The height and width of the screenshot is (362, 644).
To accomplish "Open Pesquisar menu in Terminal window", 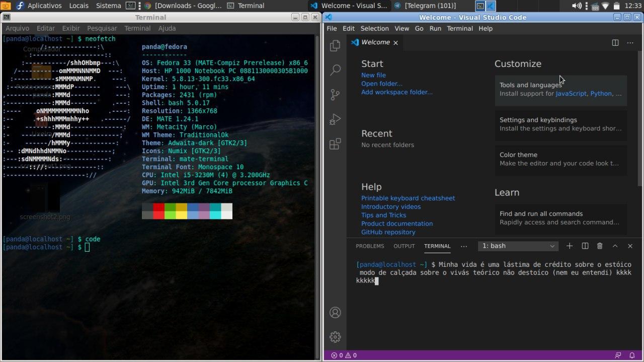I will pos(102,28).
